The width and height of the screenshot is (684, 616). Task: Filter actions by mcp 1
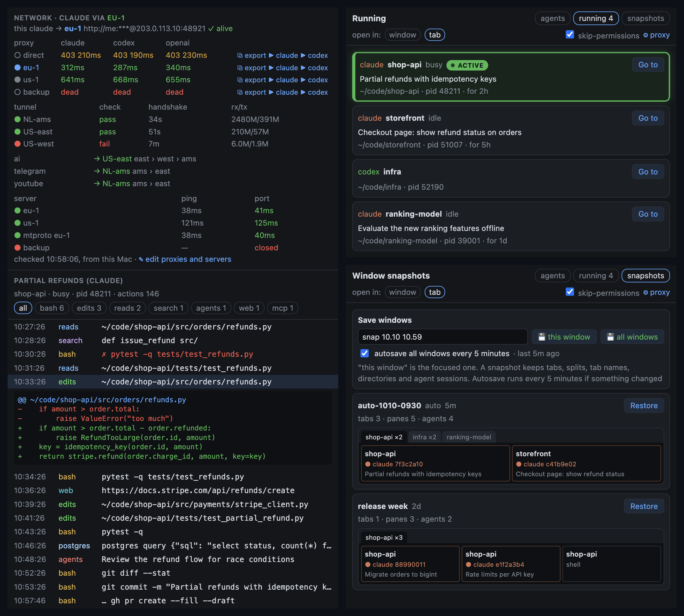click(283, 308)
